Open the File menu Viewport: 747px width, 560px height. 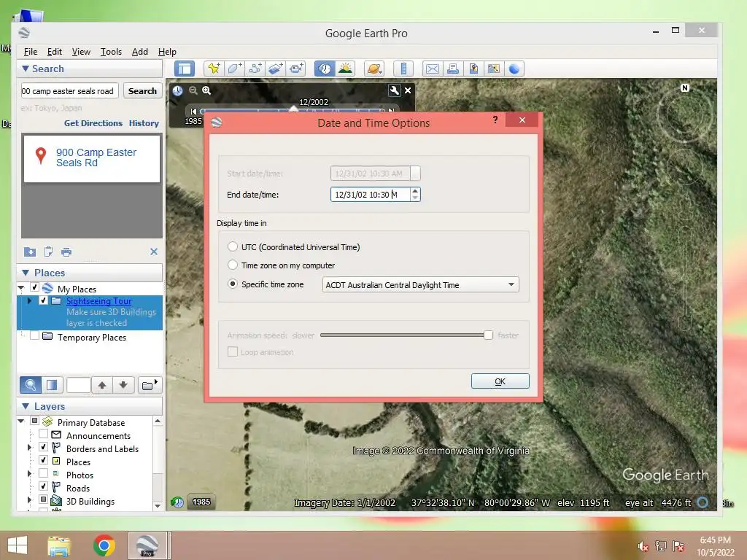point(31,52)
